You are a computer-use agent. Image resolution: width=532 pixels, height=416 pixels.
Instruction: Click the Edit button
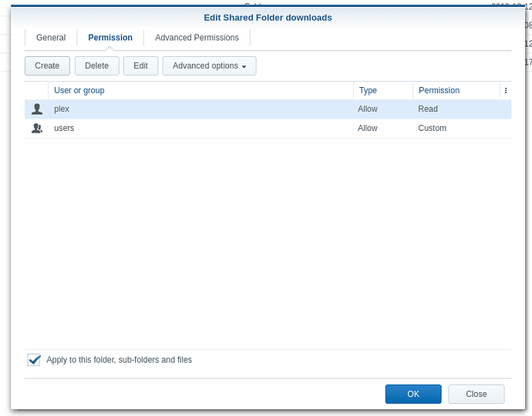tap(140, 66)
